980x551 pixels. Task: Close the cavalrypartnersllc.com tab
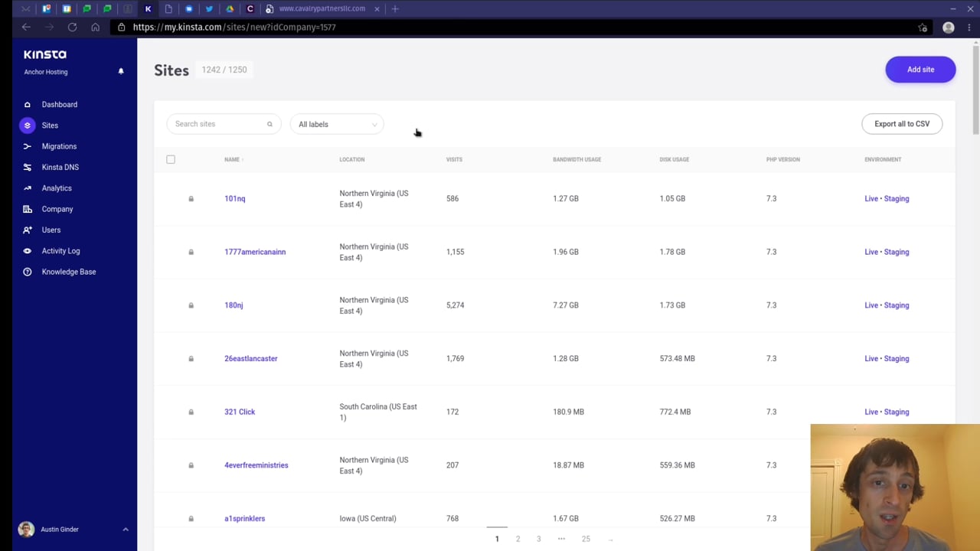(377, 9)
